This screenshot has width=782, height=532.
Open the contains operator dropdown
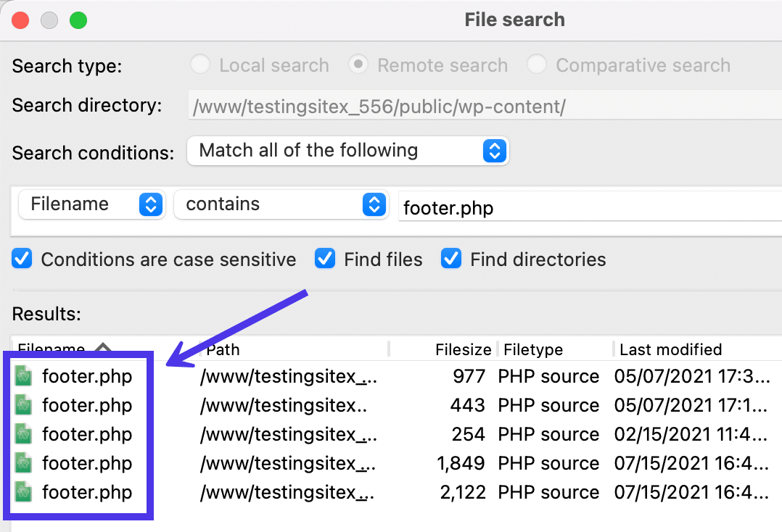click(x=374, y=204)
